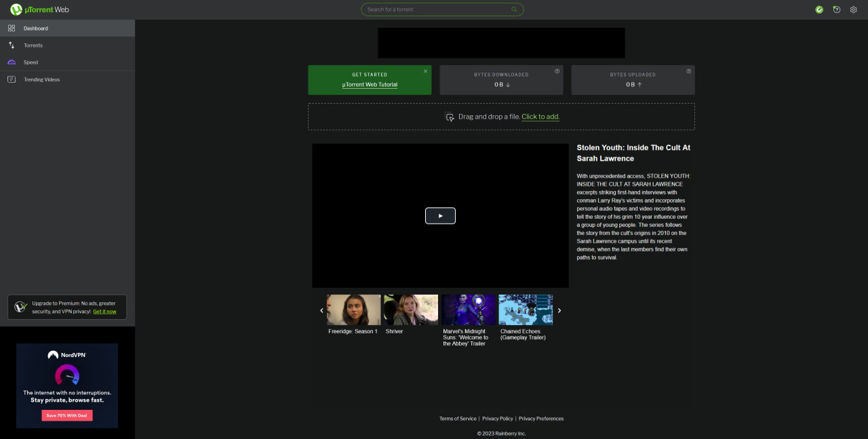The image size is (868, 439).
Task: Open the Dashboard sidebar item
Action: click(x=67, y=28)
